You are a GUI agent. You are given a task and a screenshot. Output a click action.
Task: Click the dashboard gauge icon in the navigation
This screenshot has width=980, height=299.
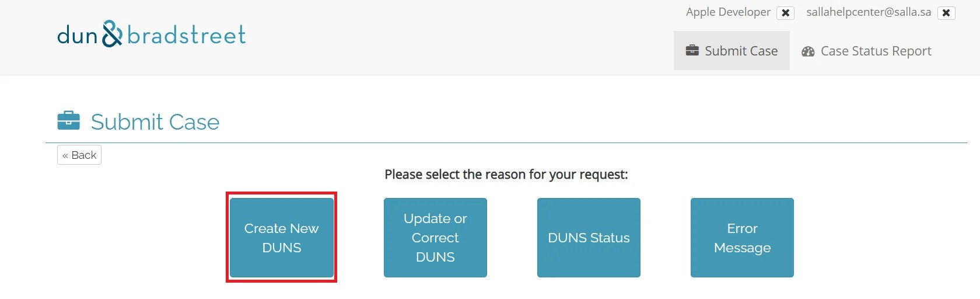click(808, 51)
